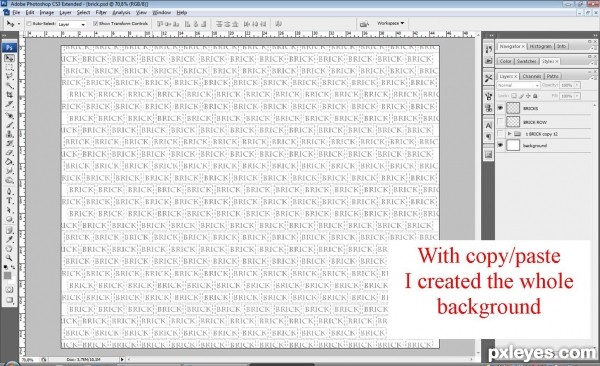
Task: Select the Lasso tool
Action: 9,77
